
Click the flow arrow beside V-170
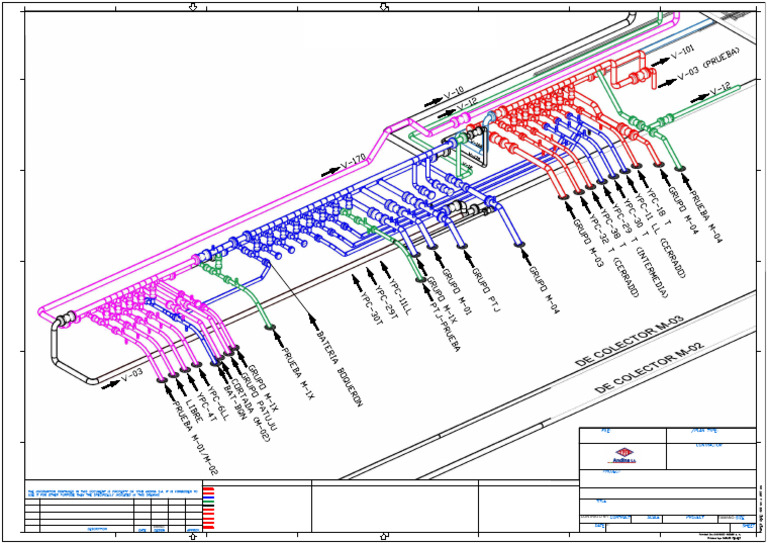331,172
